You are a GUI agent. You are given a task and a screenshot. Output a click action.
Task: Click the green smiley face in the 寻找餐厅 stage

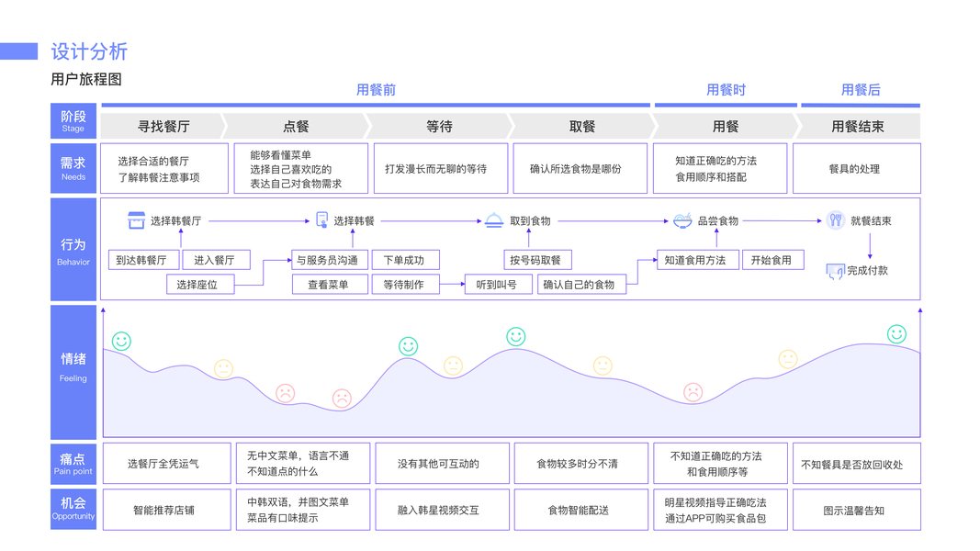pos(121,341)
